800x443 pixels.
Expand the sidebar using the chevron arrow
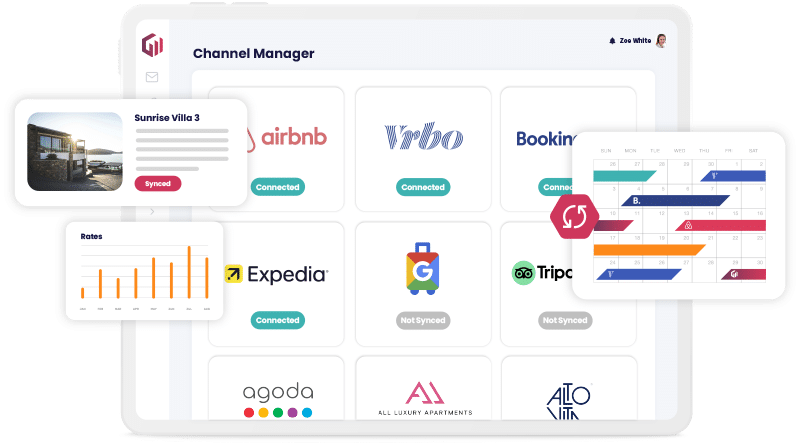(152, 212)
